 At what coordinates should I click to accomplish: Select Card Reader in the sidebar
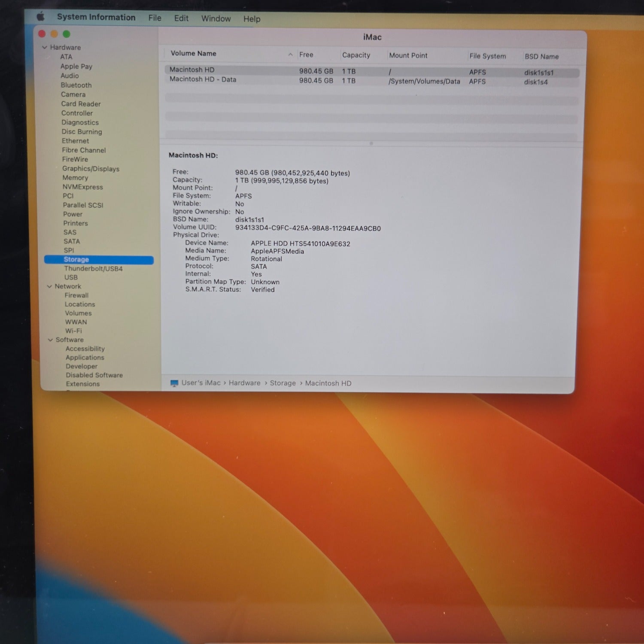[81, 104]
